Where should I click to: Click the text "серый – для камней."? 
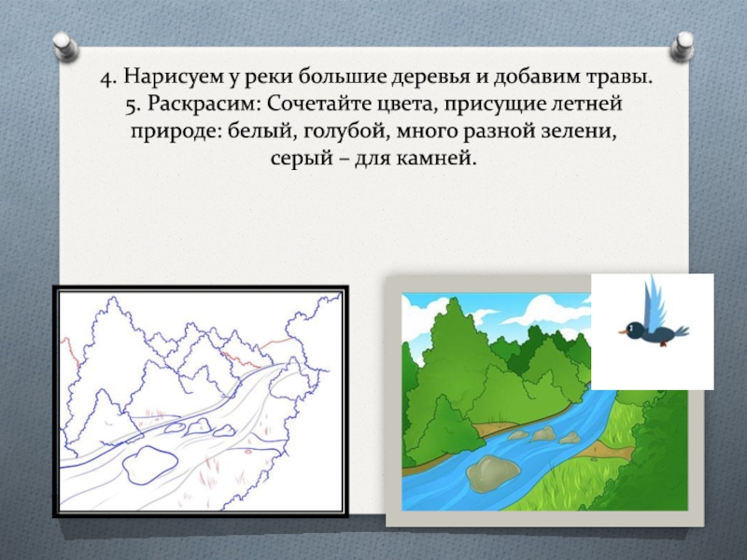(373, 159)
